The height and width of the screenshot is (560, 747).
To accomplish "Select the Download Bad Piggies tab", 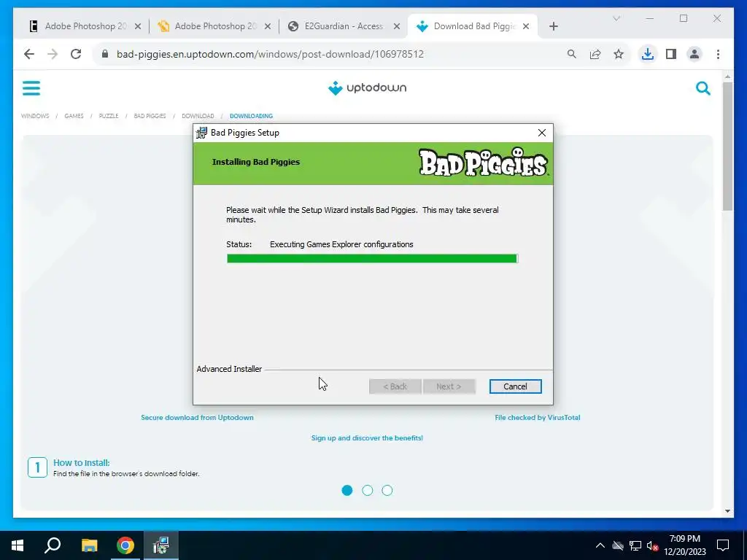I will [x=473, y=26].
